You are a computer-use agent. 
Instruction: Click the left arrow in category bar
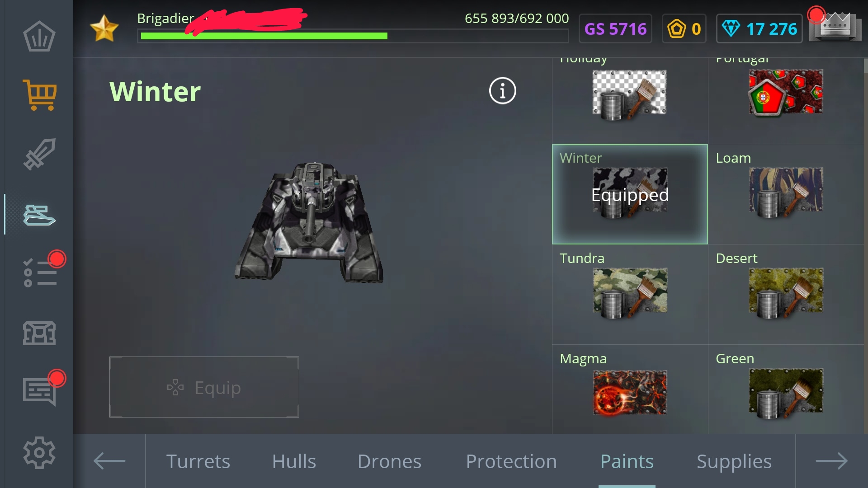coord(109,461)
